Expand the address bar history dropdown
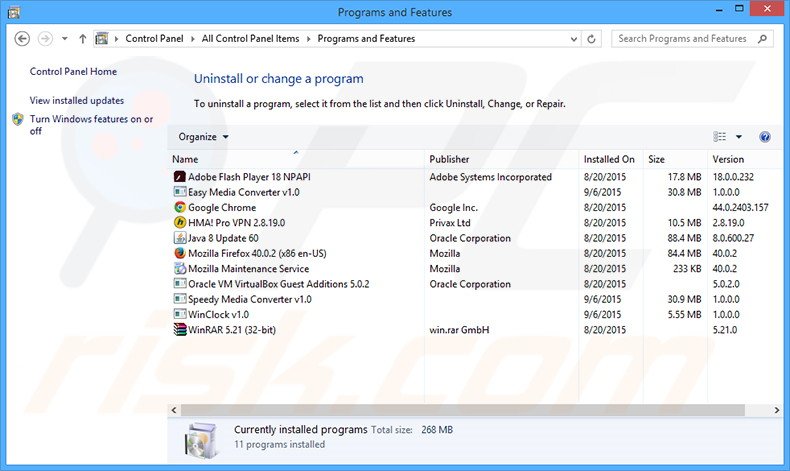The image size is (790, 471). [573, 39]
